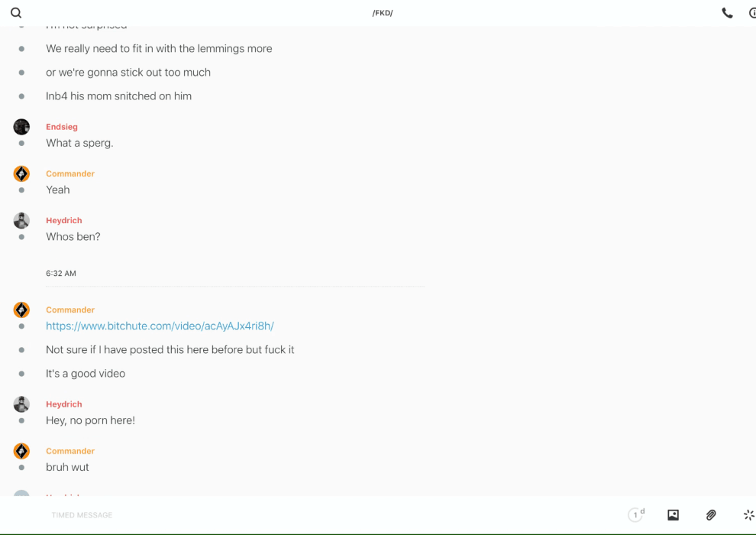Viewport: 756px width, 535px height.
Task: Click the Endsieg username label
Action: pyautogui.click(x=62, y=127)
